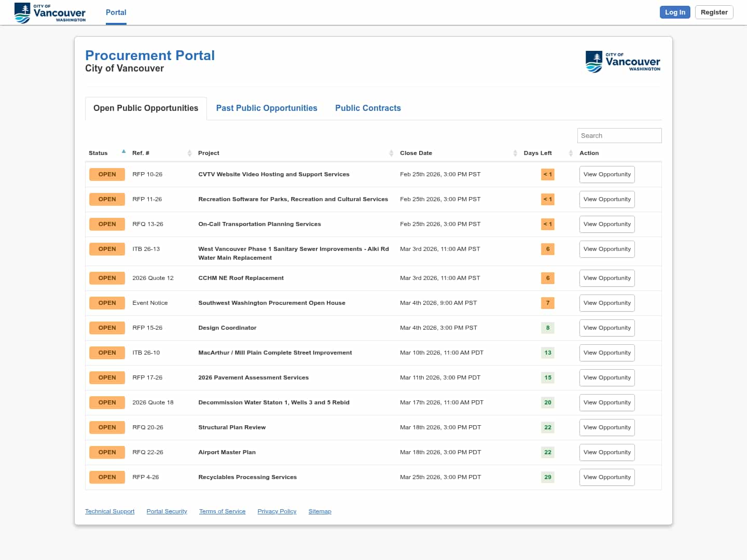This screenshot has height=560, width=747.
Task: Select the Portal navigation item
Action: tap(116, 12)
